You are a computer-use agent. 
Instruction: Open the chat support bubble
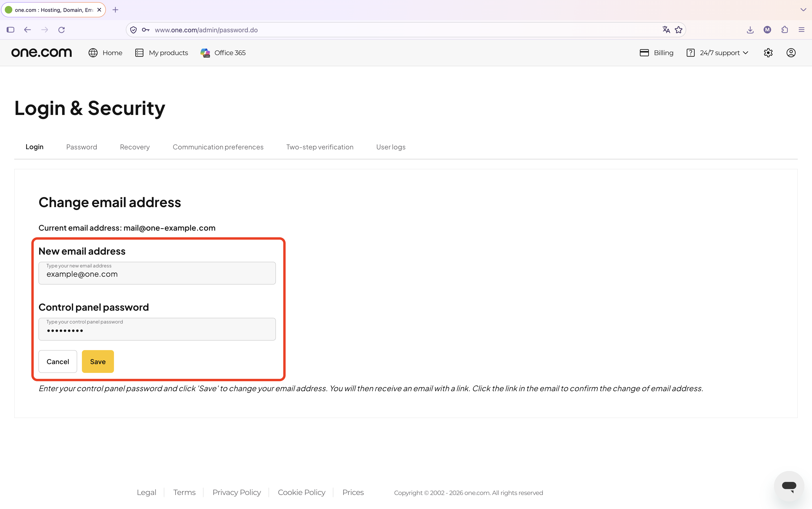789,486
